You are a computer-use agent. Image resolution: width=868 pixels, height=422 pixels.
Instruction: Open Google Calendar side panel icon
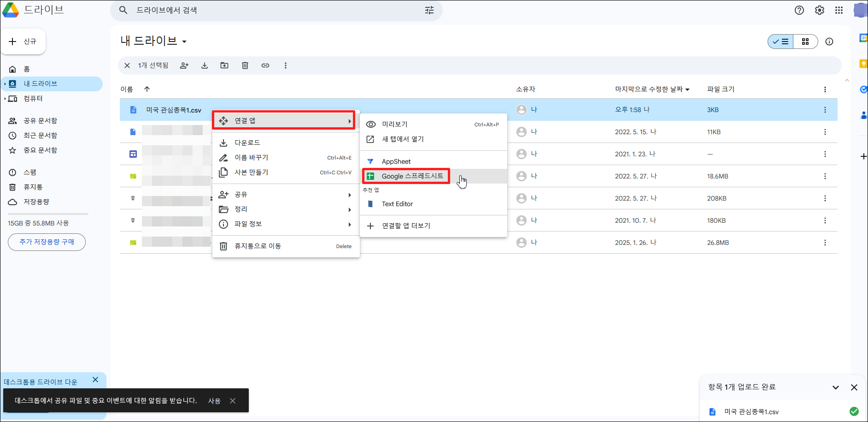(863, 38)
